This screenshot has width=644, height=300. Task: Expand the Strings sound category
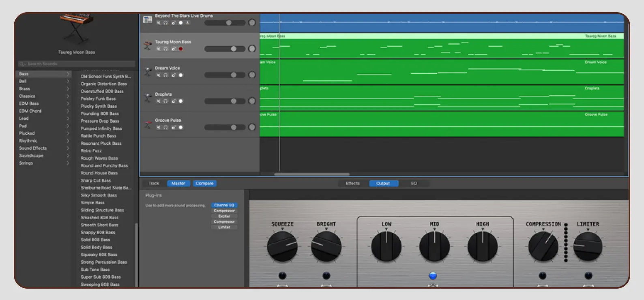pos(68,163)
